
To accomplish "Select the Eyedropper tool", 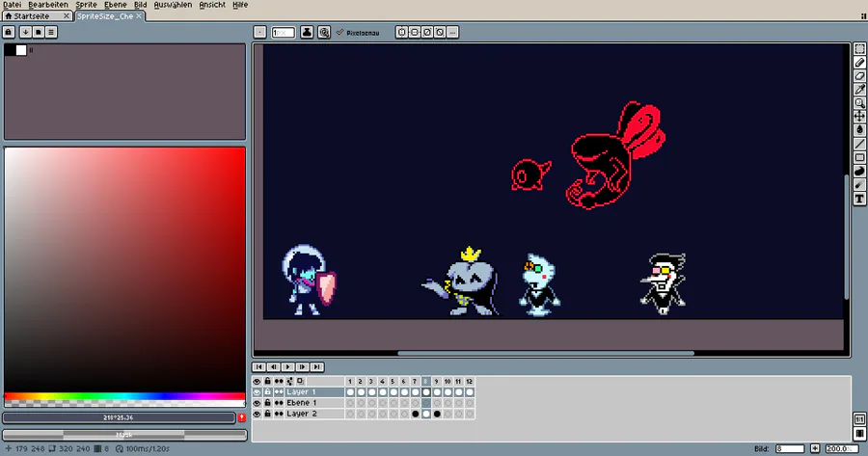I will tap(859, 89).
